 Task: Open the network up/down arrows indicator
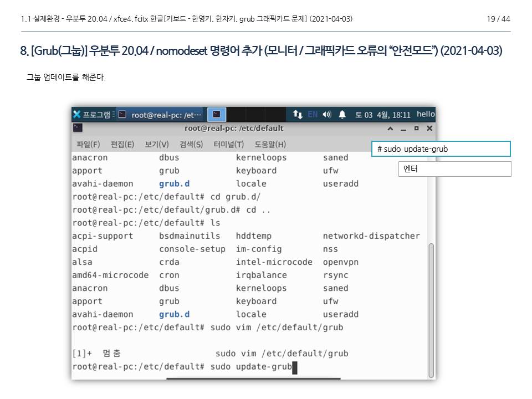click(298, 115)
